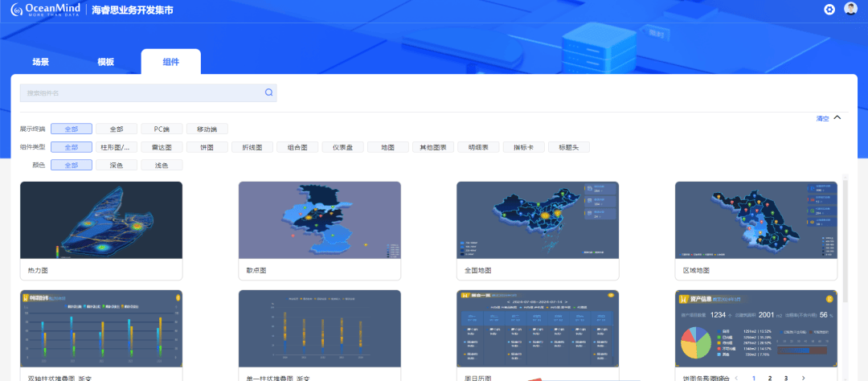The image size is (868, 381).
Task: Filter component type by 组合图
Action: 297,147
